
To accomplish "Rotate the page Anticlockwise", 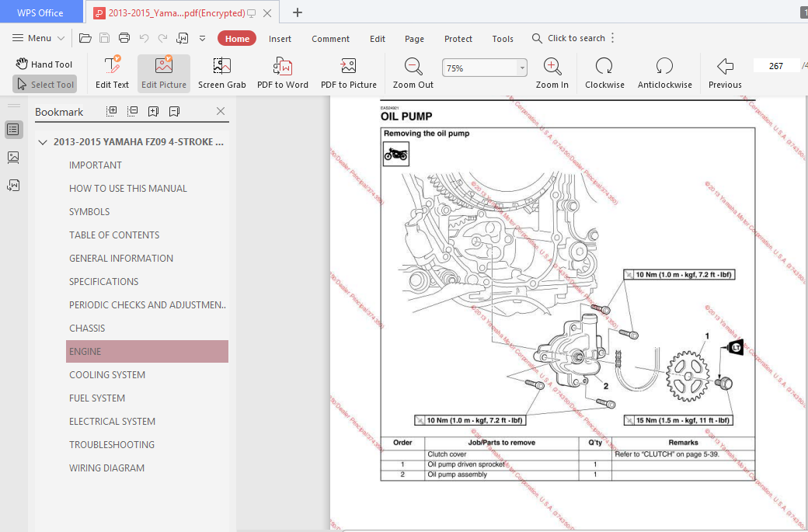I will click(665, 74).
